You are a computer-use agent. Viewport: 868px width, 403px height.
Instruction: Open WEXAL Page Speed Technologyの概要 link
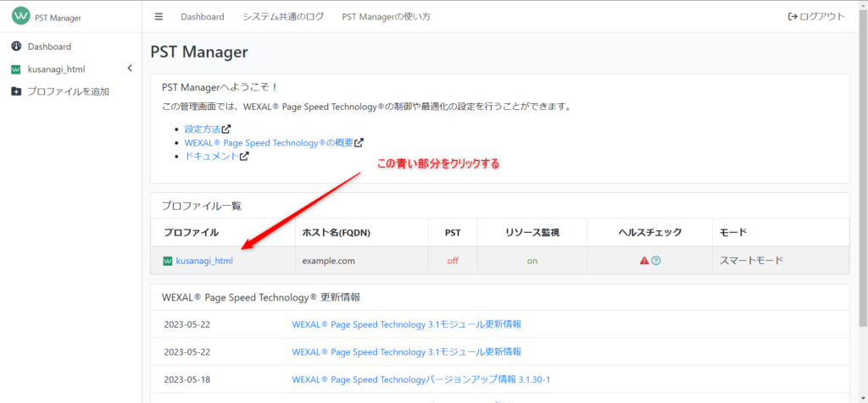click(269, 142)
